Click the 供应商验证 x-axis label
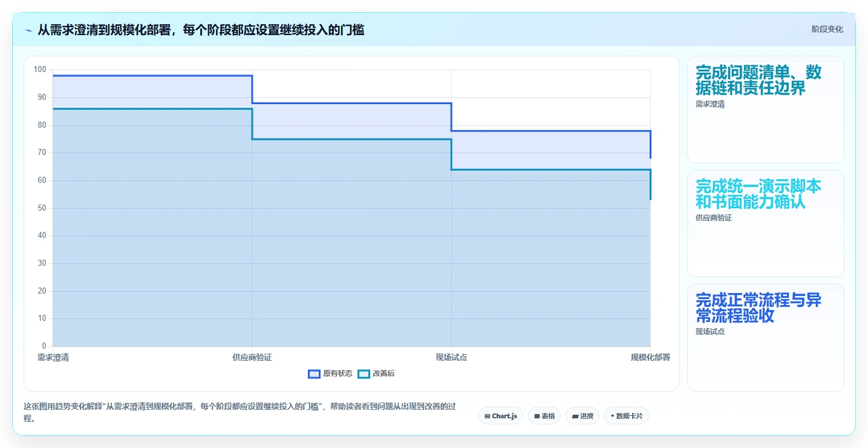868x448 pixels. click(x=252, y=357)
